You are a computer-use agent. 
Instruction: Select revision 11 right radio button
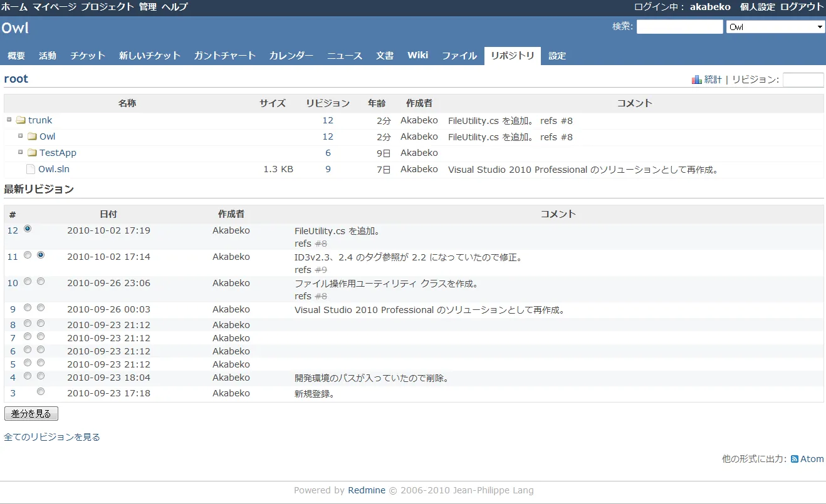tap(41, 255)
